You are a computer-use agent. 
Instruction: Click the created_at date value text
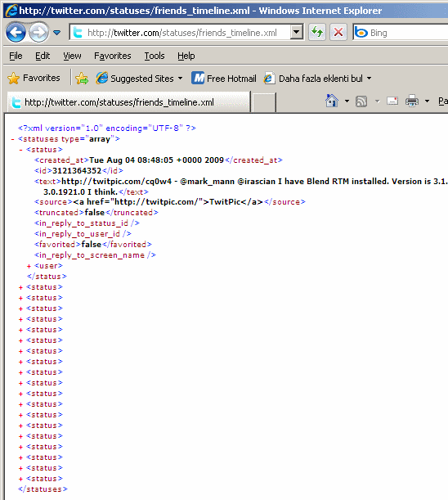click(156, 160)
